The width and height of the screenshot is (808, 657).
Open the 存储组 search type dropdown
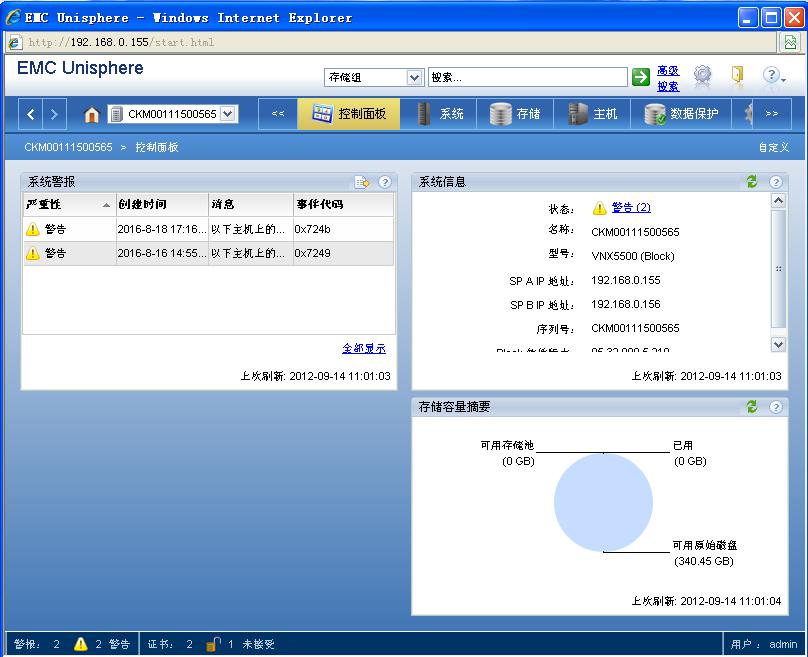pyautogui.click(x=414, y=77)
